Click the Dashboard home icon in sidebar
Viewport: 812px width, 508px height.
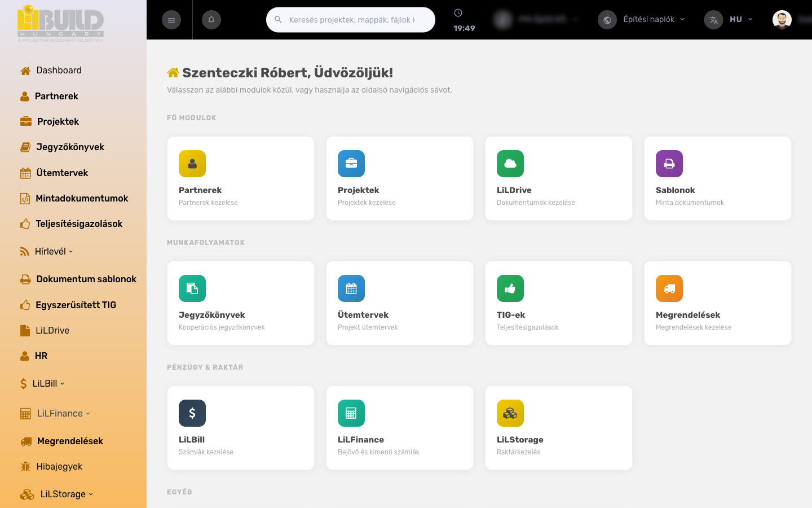click(x=25, y=71)
